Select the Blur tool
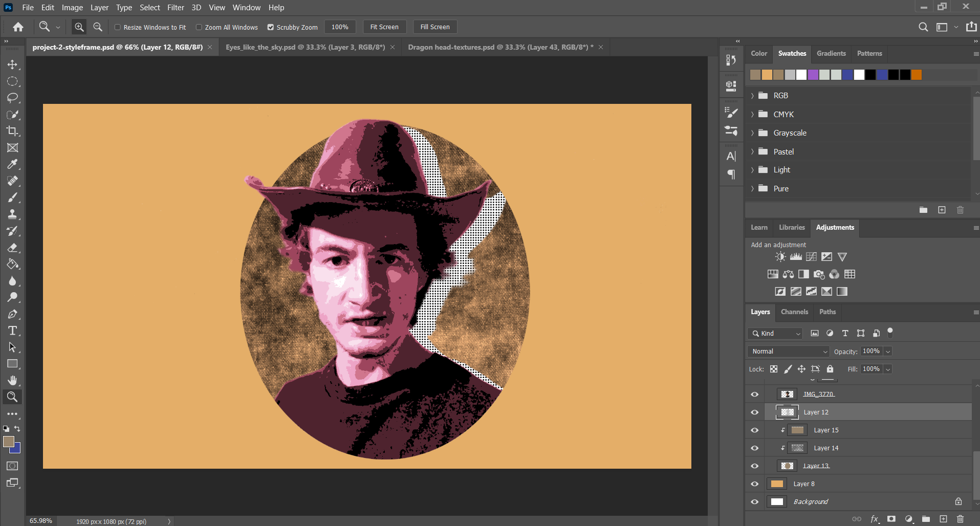This screenshot has width=980, height=526. (12, 281)
